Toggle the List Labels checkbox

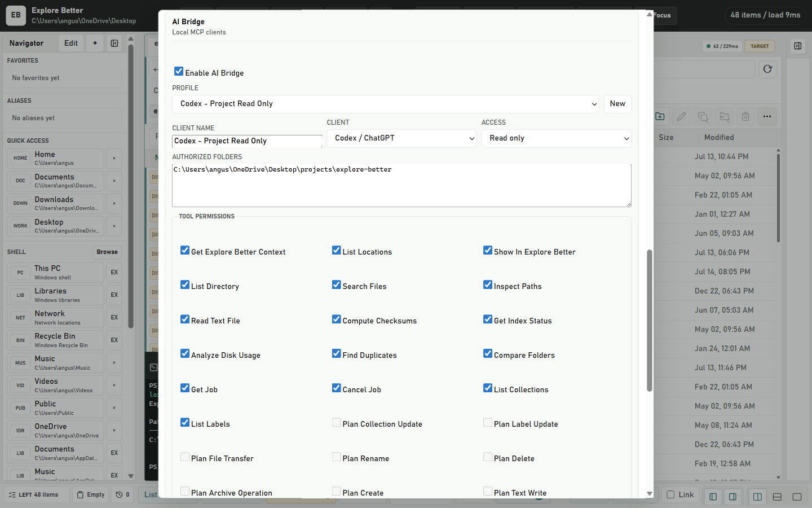[184, 422]
